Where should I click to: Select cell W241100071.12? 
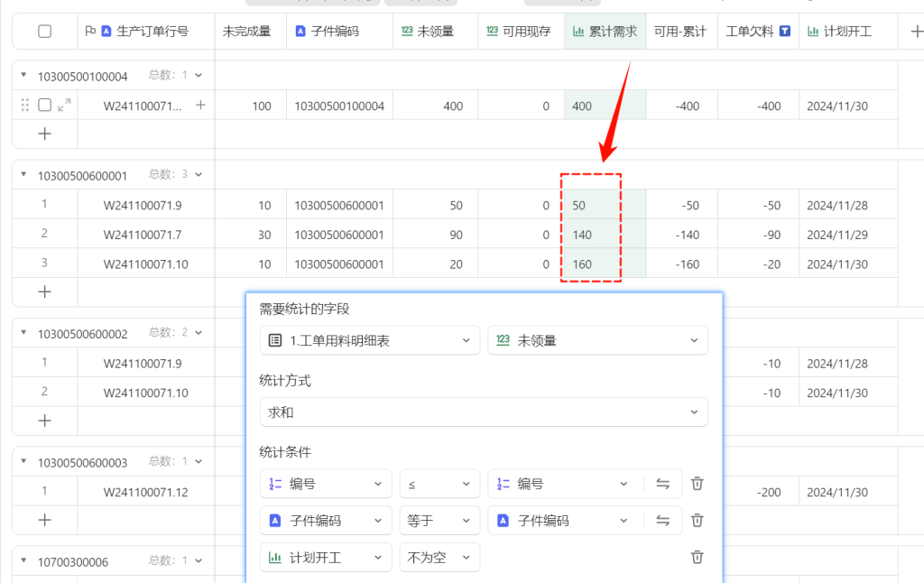(146, 492)
